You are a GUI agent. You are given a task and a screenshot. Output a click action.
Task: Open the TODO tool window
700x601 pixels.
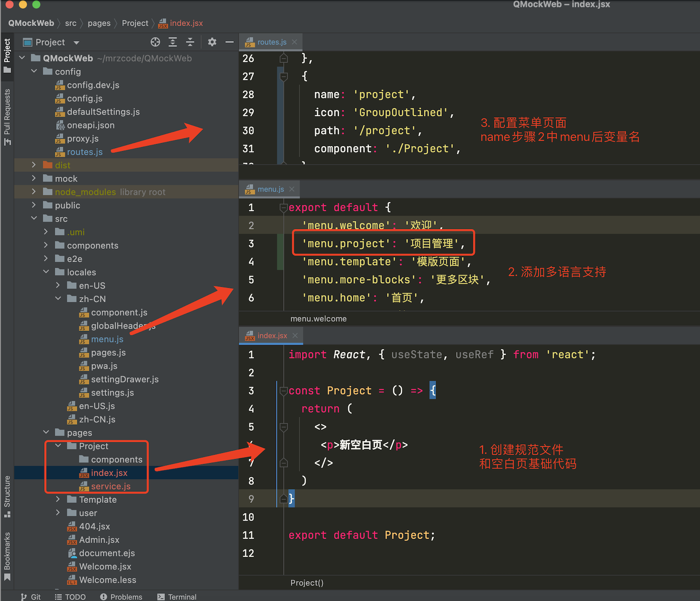tap(70, 597)
